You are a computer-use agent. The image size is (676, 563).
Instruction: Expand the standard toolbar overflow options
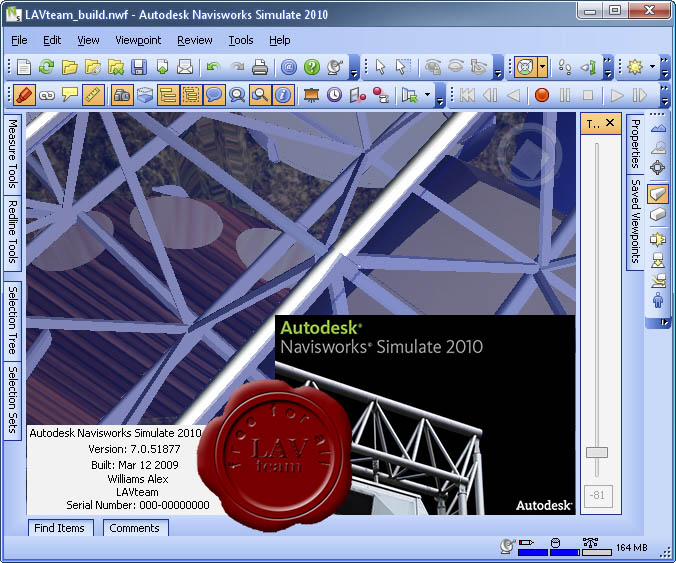pos(354,67)
